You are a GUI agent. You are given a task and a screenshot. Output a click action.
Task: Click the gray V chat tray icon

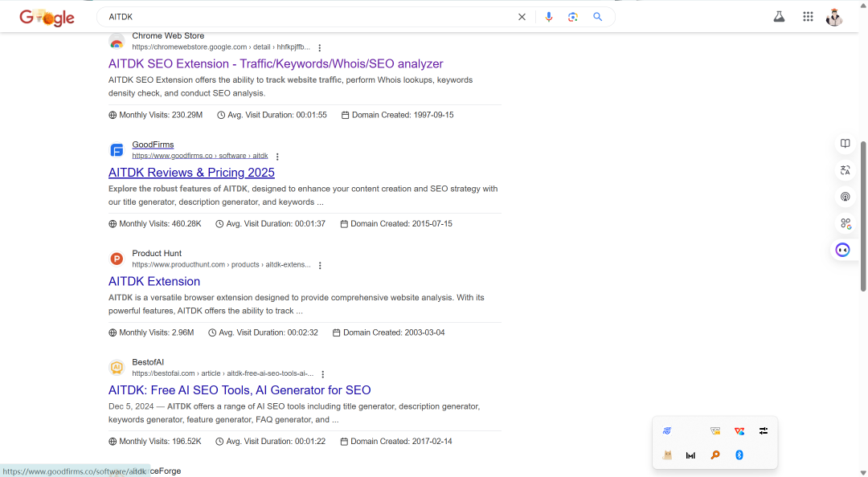pos(715,431)
